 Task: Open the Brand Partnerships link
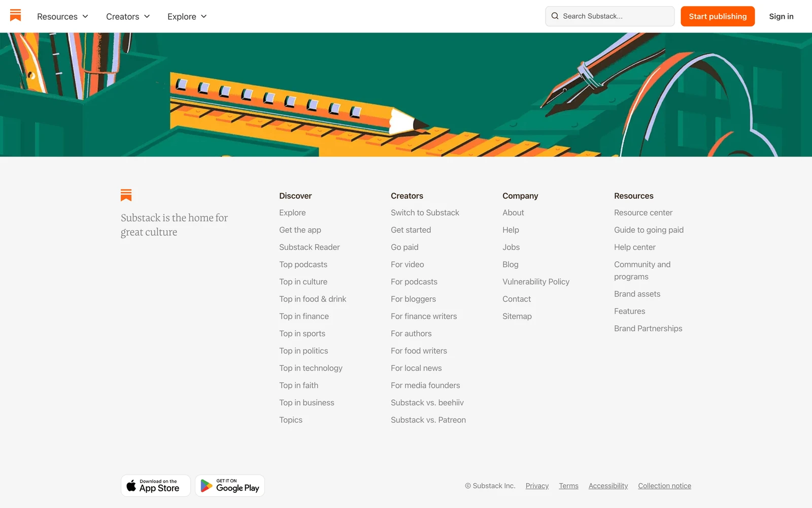(x=648, y=329)
